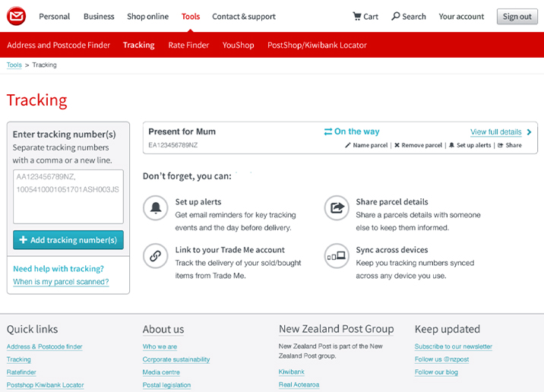Click the Set up alerts bell icon

(x=157, y=207)
